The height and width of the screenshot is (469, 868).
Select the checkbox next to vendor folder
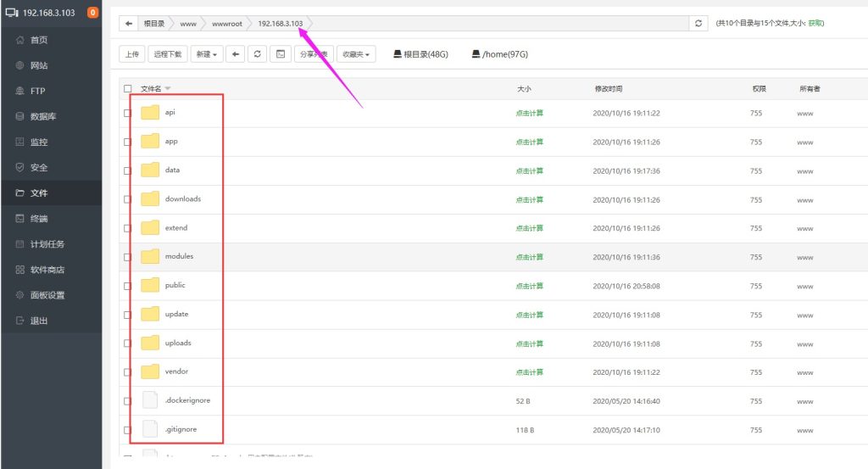(x=128, y=372)
